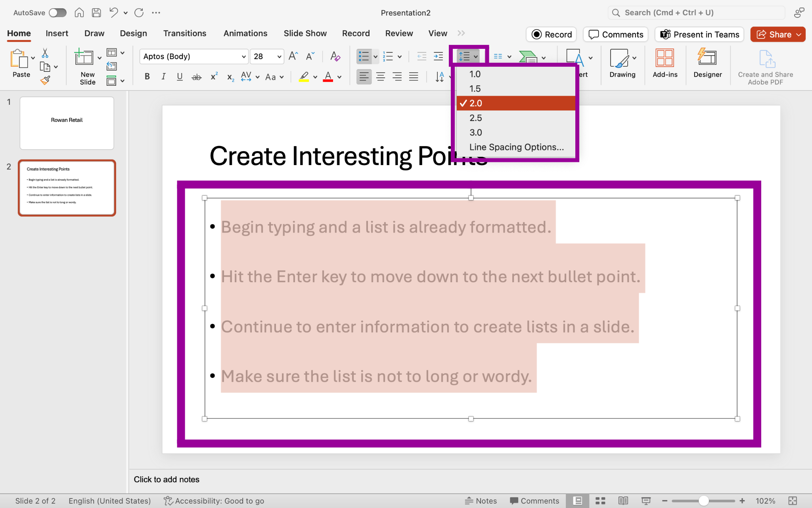Click the Record button in top right

coord(552,35)
